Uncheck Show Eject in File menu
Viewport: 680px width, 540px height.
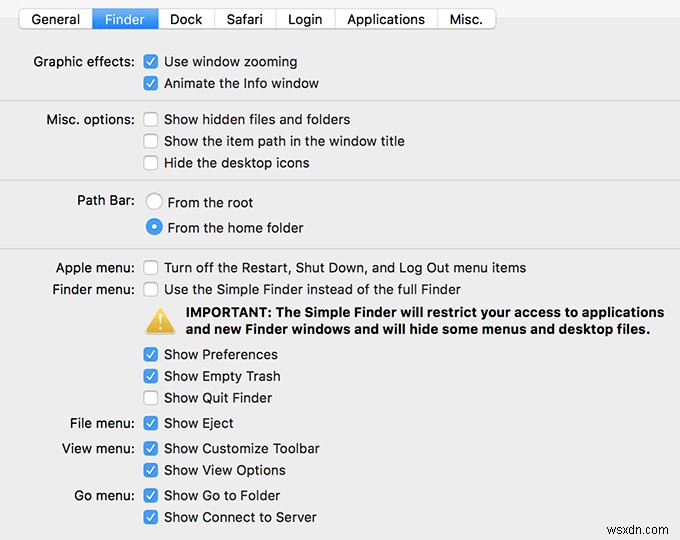[151, 424]
